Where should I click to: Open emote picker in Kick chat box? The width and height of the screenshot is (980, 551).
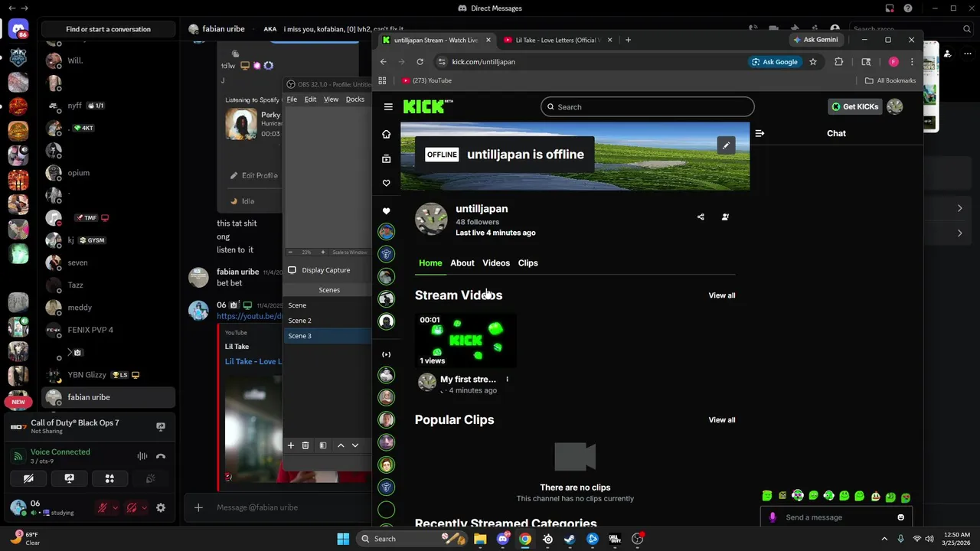coord(900,517)
